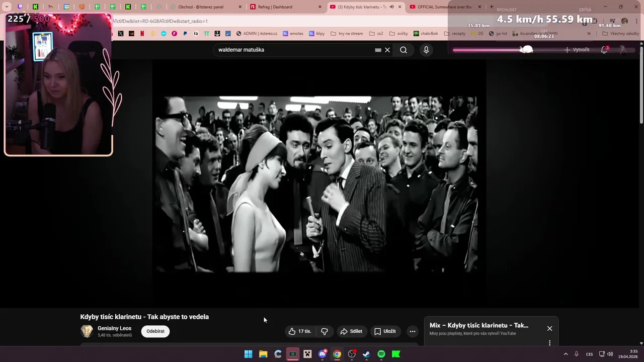Open the Genialny Leos channel avatar
644x362 pixels.
tap(87, 331)
